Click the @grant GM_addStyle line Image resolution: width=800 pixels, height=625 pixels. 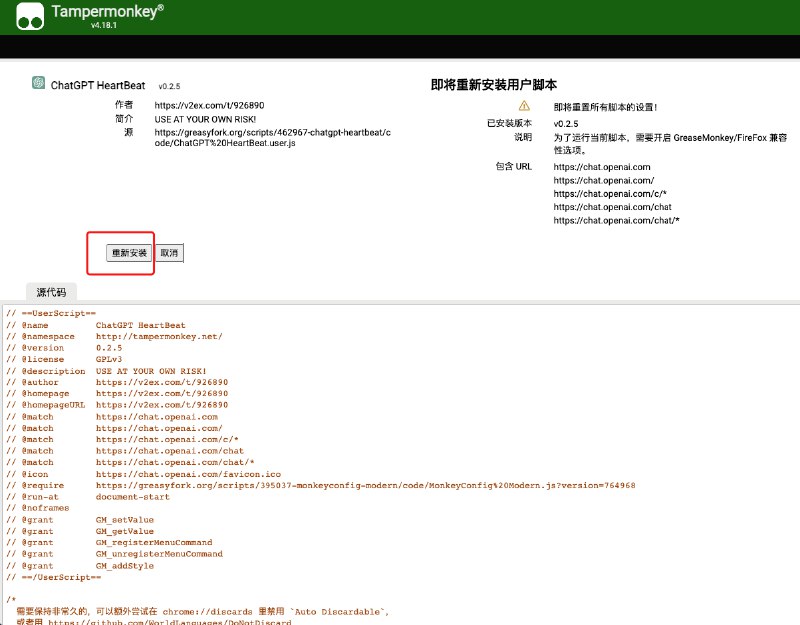coord(80,566)
